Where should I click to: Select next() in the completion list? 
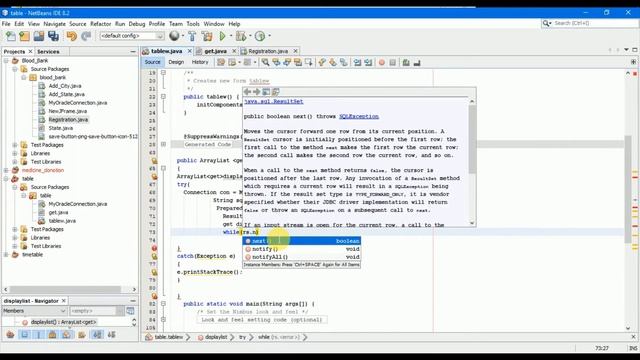302,241
